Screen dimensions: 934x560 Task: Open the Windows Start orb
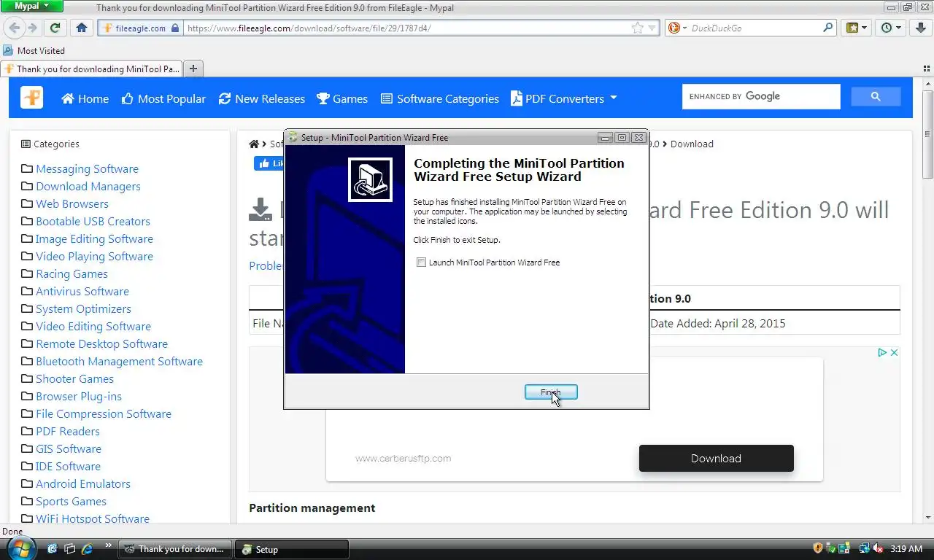[x=20, y=548]
